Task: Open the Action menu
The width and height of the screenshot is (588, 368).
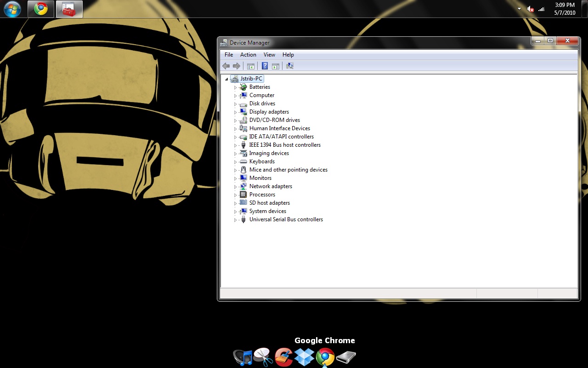Action: [x=248, y=55]
